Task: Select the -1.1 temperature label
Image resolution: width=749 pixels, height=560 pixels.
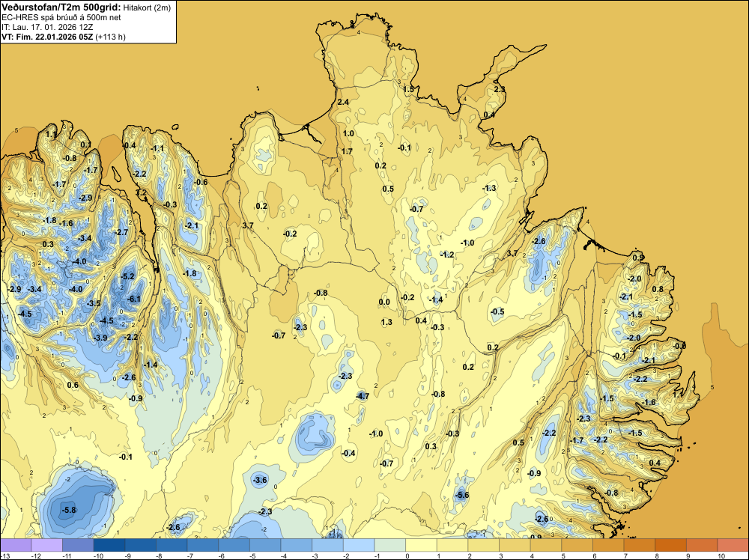Action: click(157, 148)
